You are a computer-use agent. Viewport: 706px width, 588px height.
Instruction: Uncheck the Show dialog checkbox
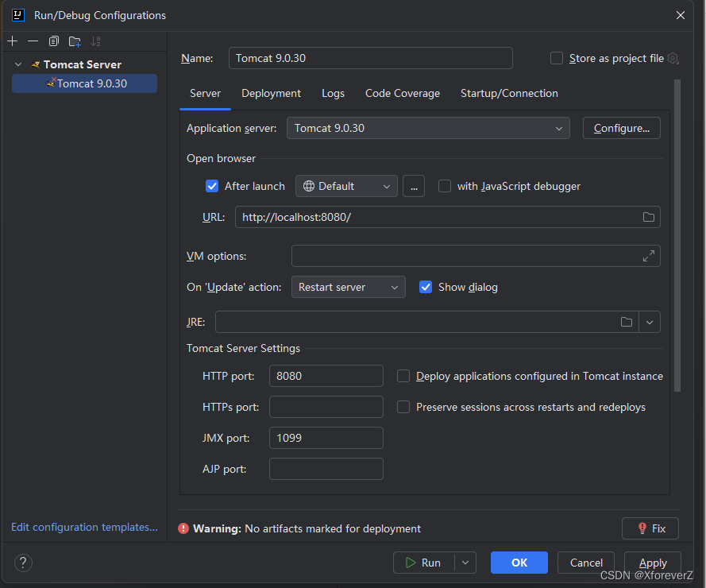pyautogui.click(x=426, y=287)
